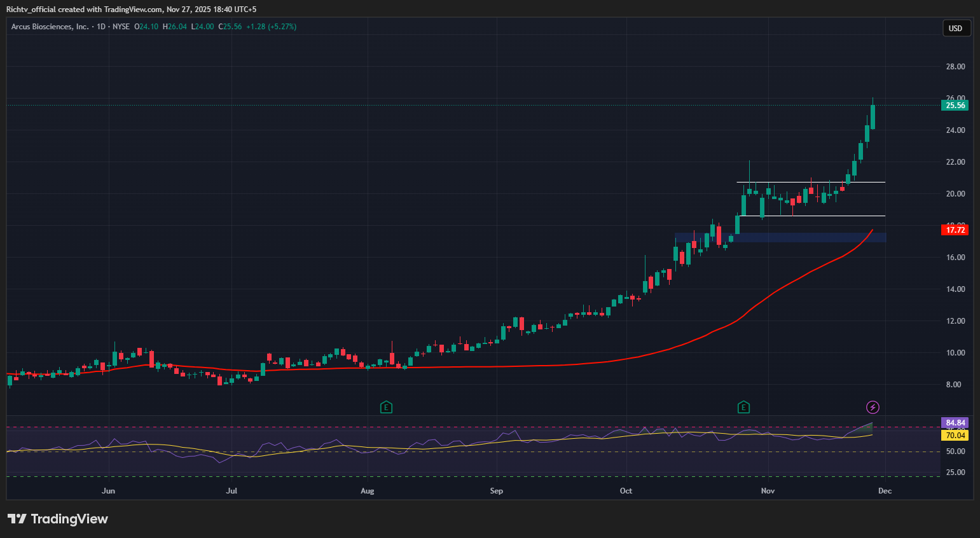Open the USD currency selector
This screenshot has width=980, height=538.
pyautogui.click(x=956, y=28)
